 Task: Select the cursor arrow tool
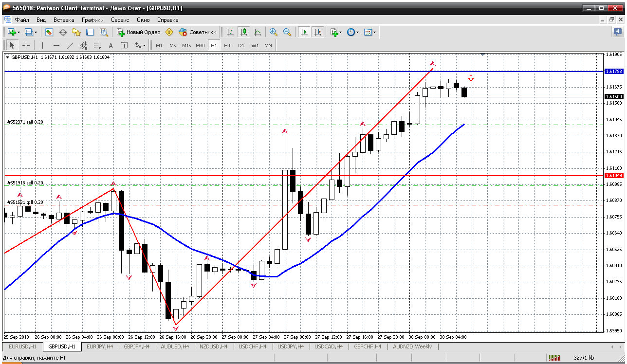coord(12,45)
